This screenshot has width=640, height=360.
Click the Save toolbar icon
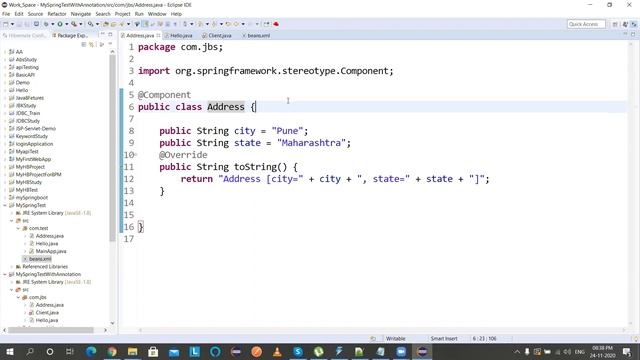point(20,24)
